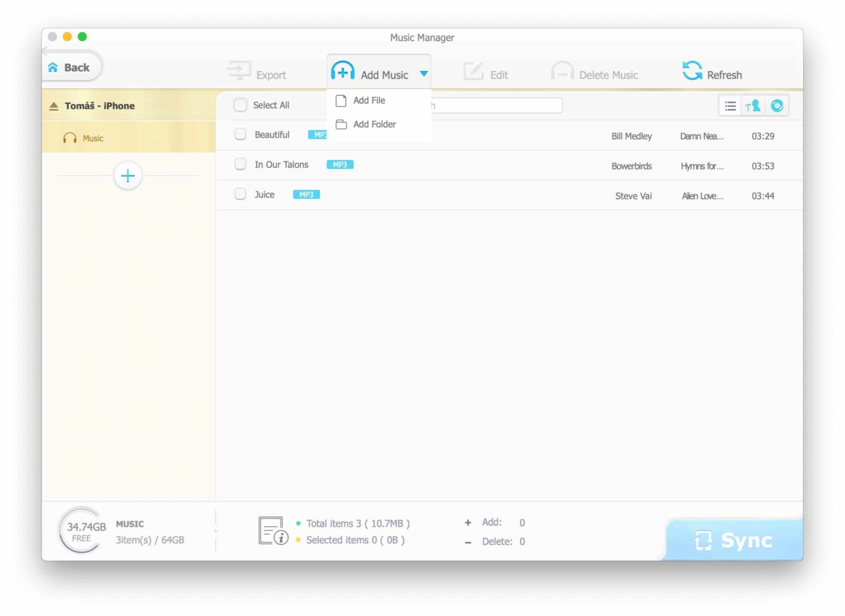Open the Music category in sidebar
Screen dimensions: 845x616
pos(92,138)
